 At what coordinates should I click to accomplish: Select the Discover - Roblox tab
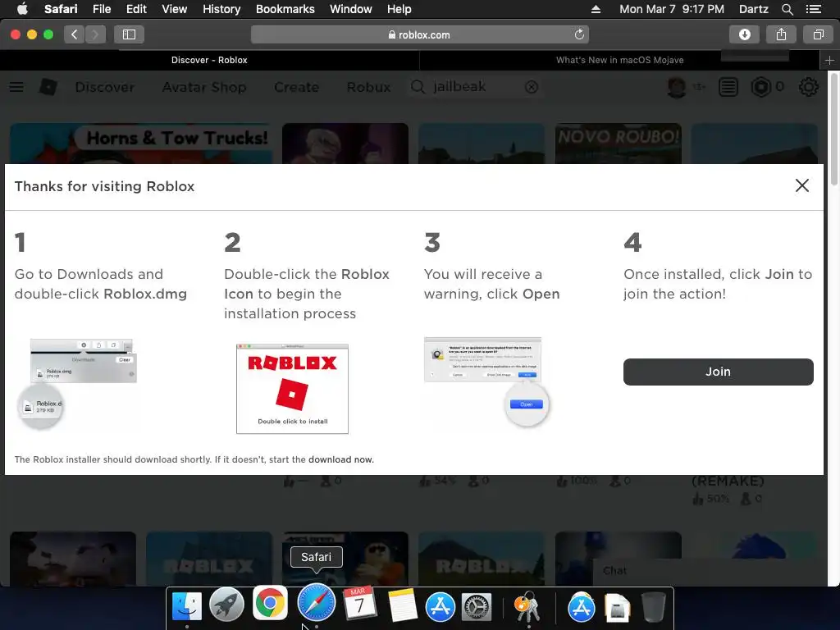[x=209, y=60]
